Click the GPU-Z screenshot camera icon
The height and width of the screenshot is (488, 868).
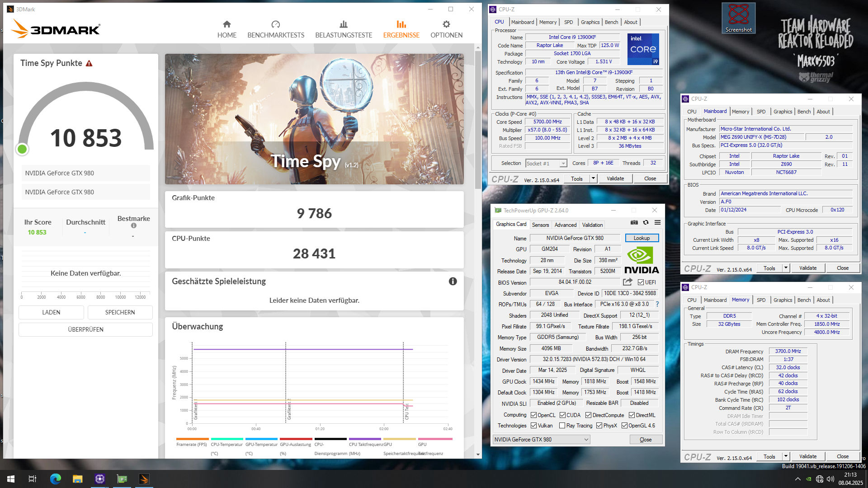[x=634, y=222]
